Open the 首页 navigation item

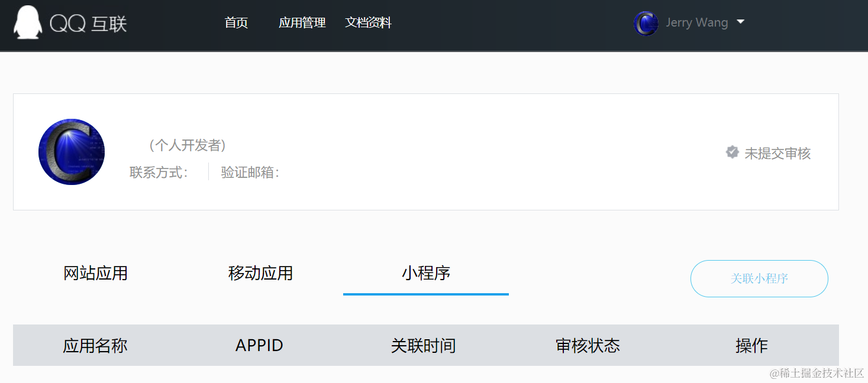(x=236, y=23)
